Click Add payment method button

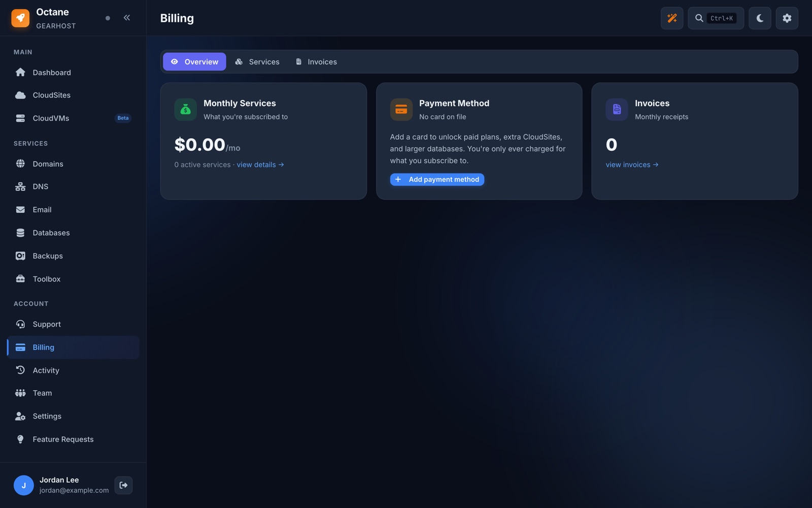tap(437, 179)
